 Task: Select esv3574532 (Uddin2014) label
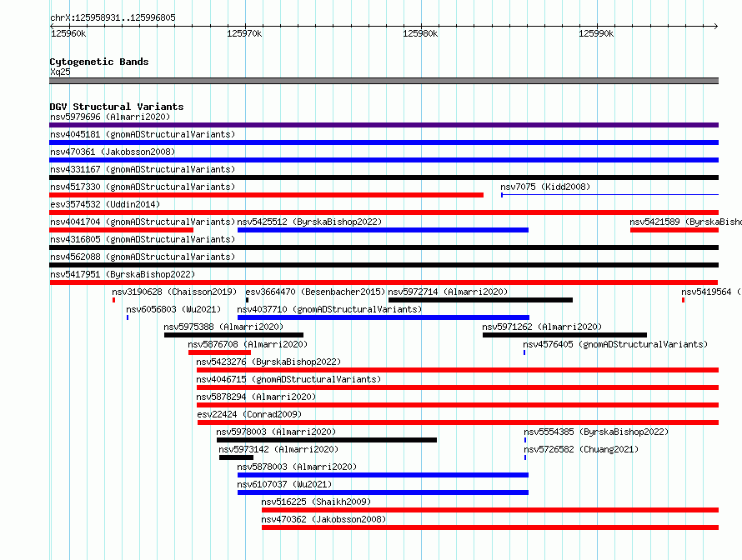(x=105, y=204)
